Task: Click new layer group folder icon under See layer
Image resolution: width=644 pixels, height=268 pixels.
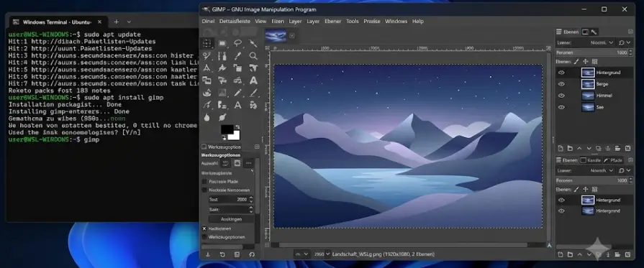Action: [570, 148]
